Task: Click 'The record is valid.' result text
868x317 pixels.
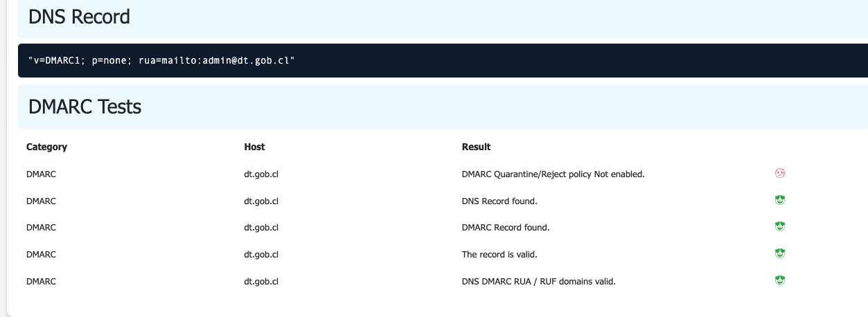Action: pos(499,254)
